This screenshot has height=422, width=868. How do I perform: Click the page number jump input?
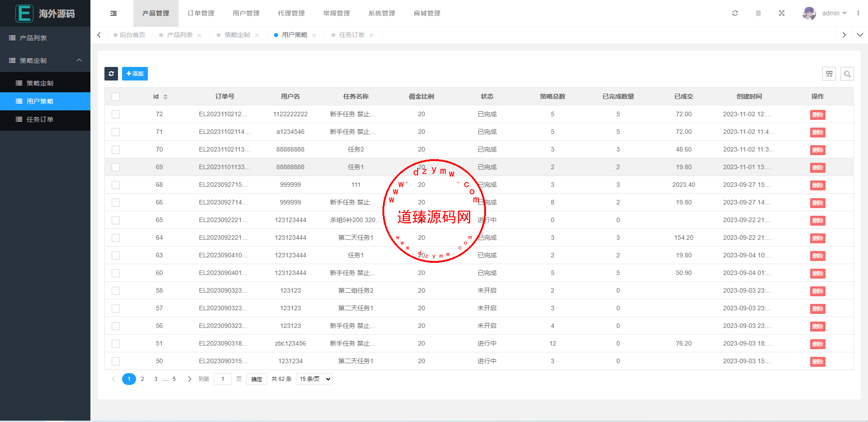click(x=223, y=379)
